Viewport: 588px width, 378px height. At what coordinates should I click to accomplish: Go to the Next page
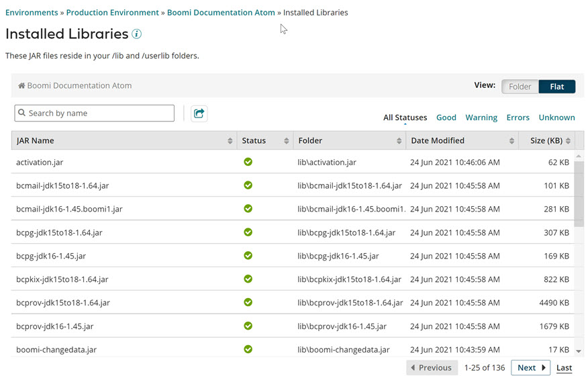(x=531, y=367)
